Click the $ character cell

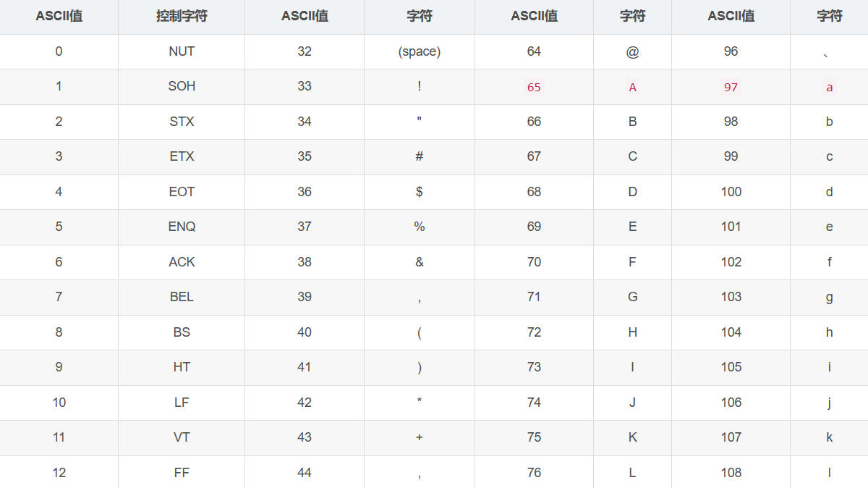tap(420, 192)
